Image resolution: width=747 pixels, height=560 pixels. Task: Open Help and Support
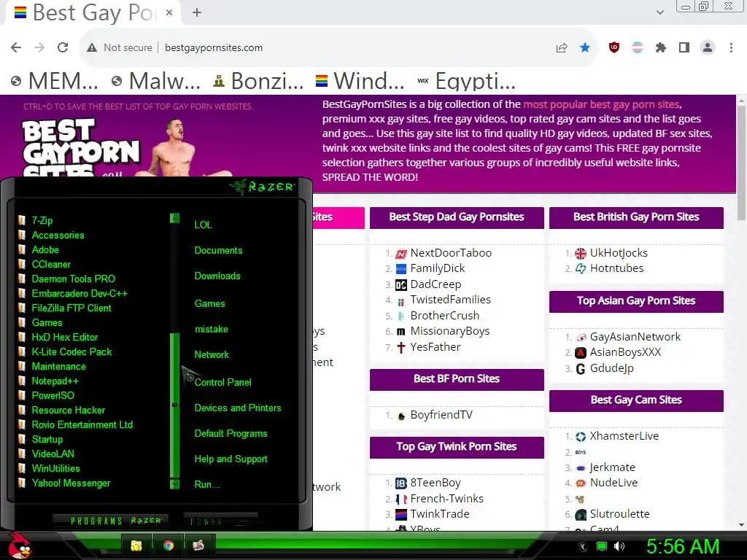[x=231, y=459]
